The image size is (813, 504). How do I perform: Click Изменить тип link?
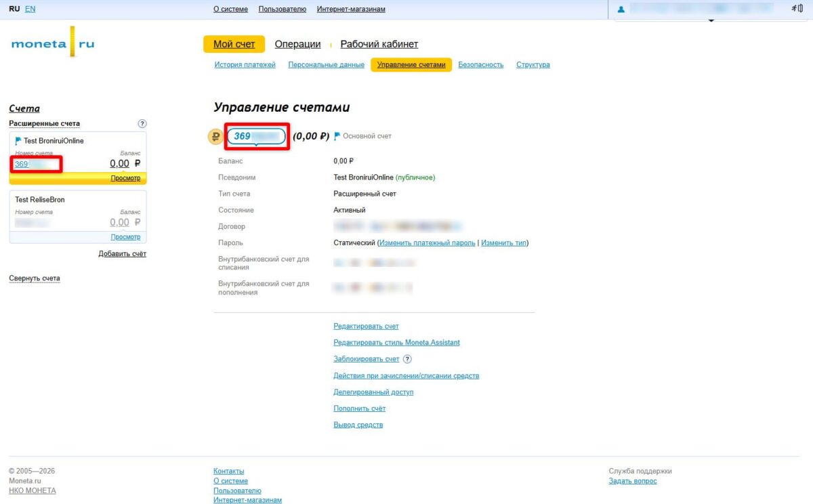[504, 243]
